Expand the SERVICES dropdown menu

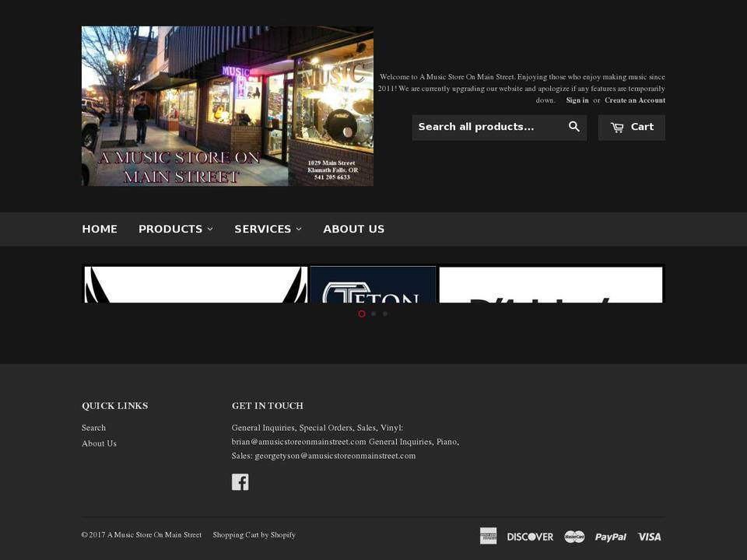pyautogui.click(x=268, y=229)
